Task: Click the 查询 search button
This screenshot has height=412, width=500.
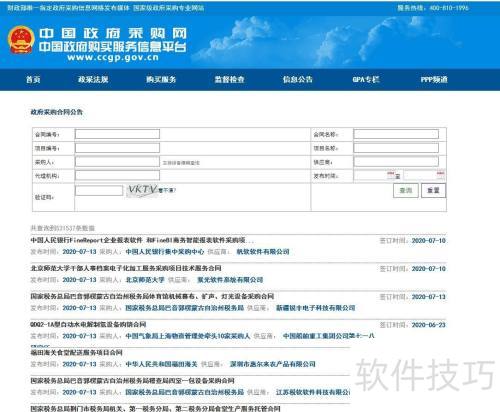Action: pyautogui.click(x=406, y=190)
